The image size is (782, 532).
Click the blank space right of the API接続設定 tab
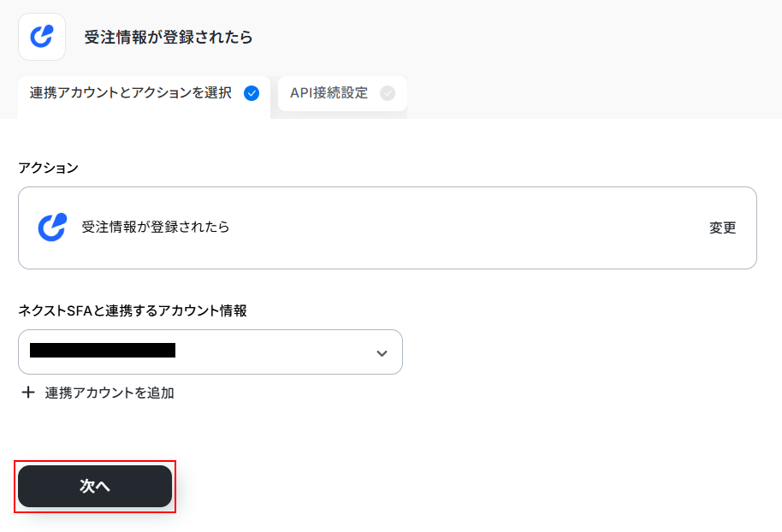click(590, 94)
